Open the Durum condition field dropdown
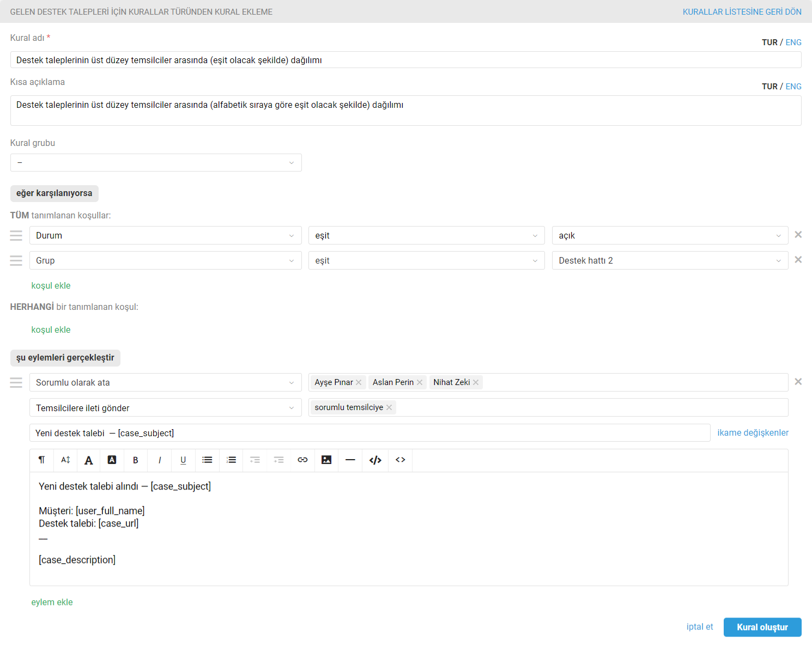Viewport: 812px width, 647px height. tap(166, 235)
